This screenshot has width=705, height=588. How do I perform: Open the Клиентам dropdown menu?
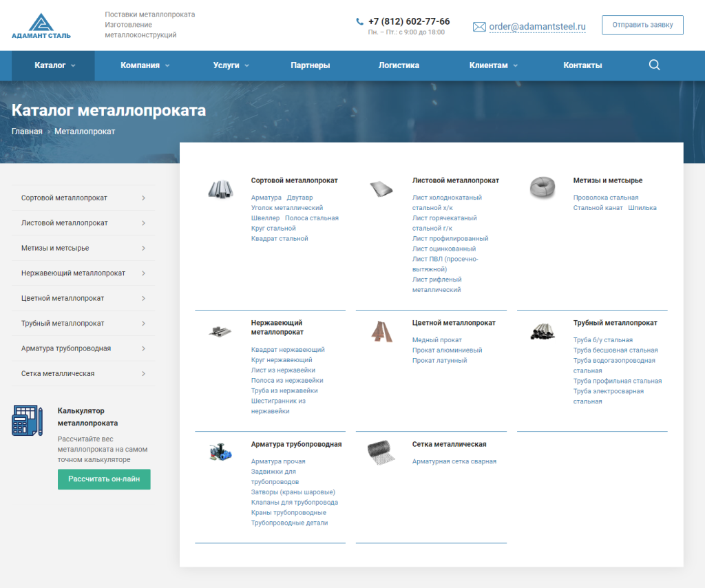(493, 65)
